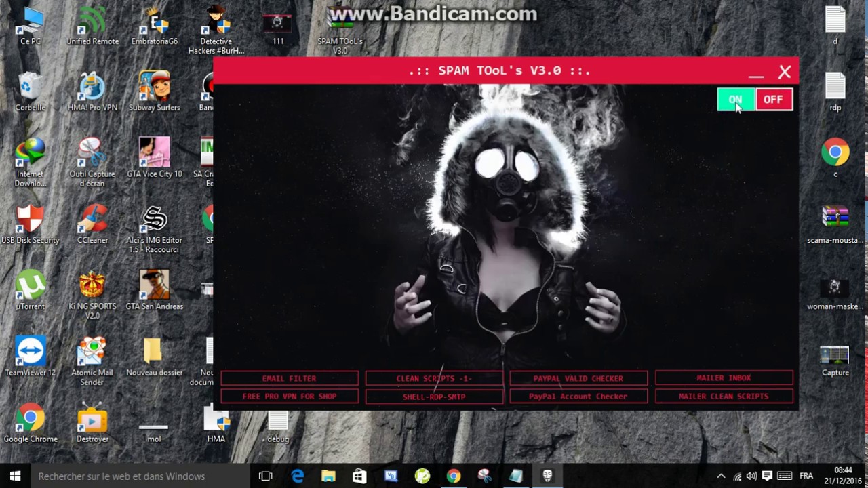
Task: Click the Atomic Mail Sender icon
Action: [92, 361]
